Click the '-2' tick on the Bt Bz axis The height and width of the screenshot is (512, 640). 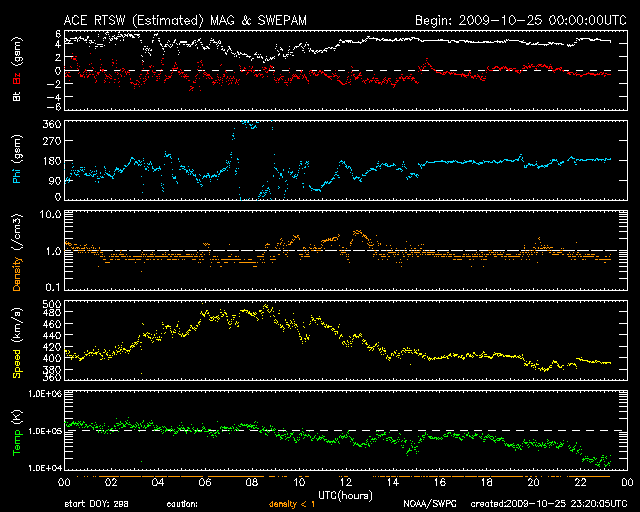click(54, 84)
